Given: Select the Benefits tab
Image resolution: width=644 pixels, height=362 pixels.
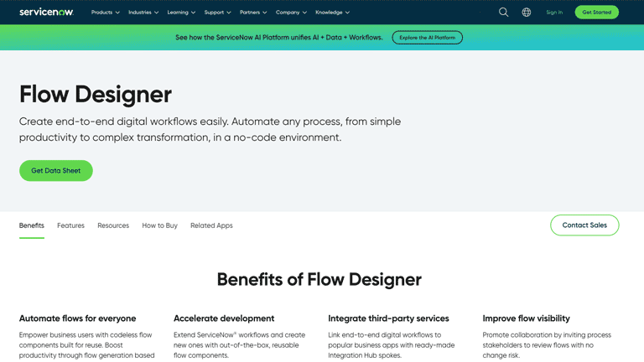Looking at the screenshot, I should [32, 225].
